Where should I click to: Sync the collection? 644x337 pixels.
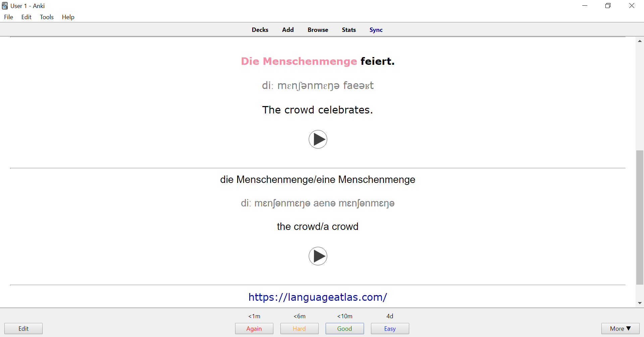coord(376,30)
